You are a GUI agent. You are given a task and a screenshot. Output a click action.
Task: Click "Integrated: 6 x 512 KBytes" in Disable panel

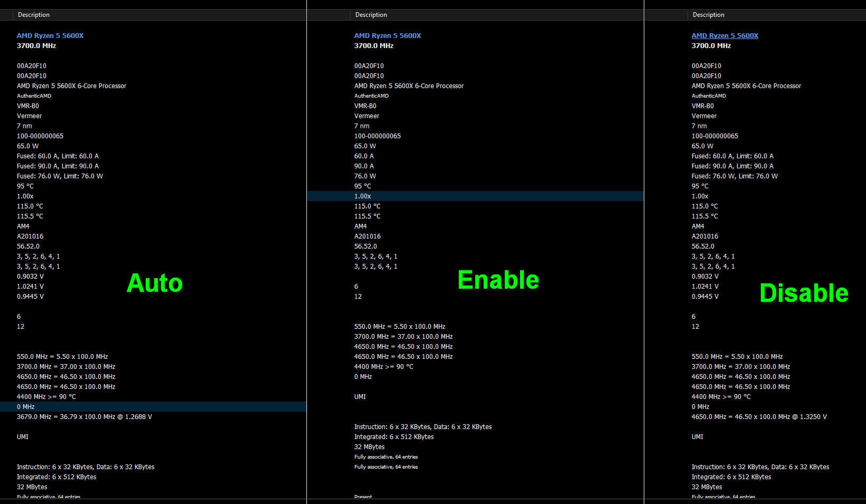pos(731,477)
